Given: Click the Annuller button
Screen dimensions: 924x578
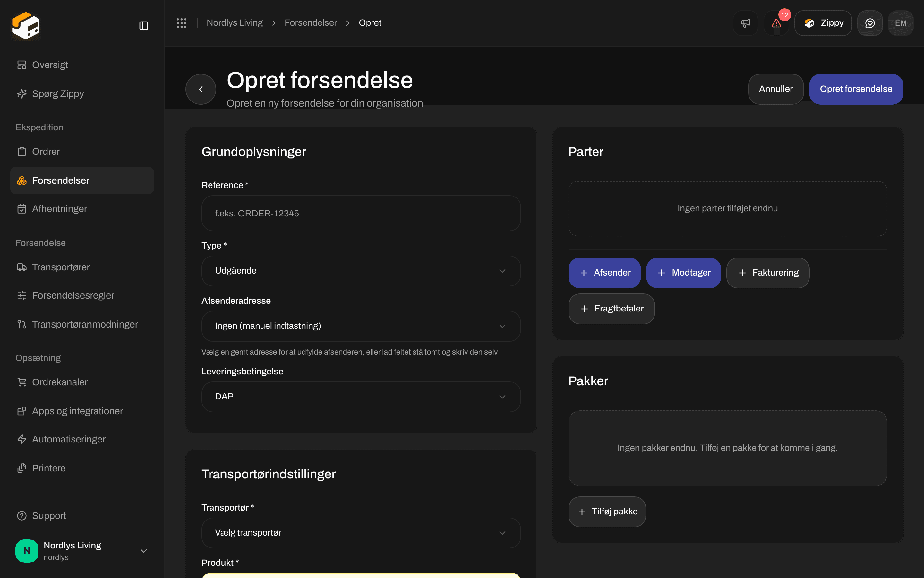Looking at the screenshot, I should [x=776, y=89].
